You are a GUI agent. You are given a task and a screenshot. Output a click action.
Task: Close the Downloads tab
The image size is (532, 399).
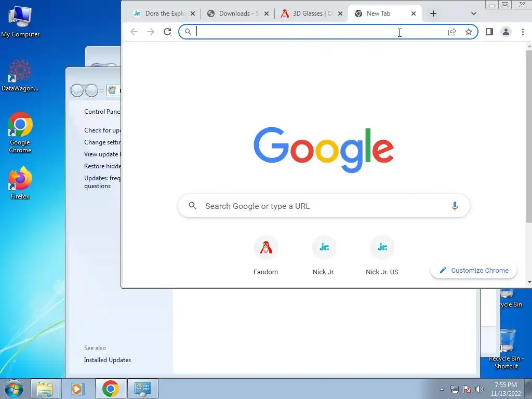point(267,14)
